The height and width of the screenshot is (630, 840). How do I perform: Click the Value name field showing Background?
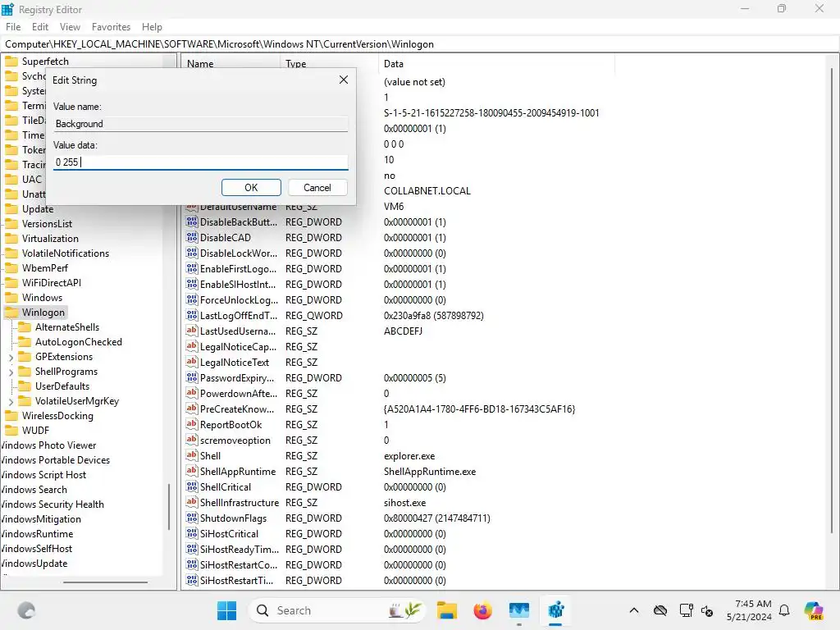point(201,124)
